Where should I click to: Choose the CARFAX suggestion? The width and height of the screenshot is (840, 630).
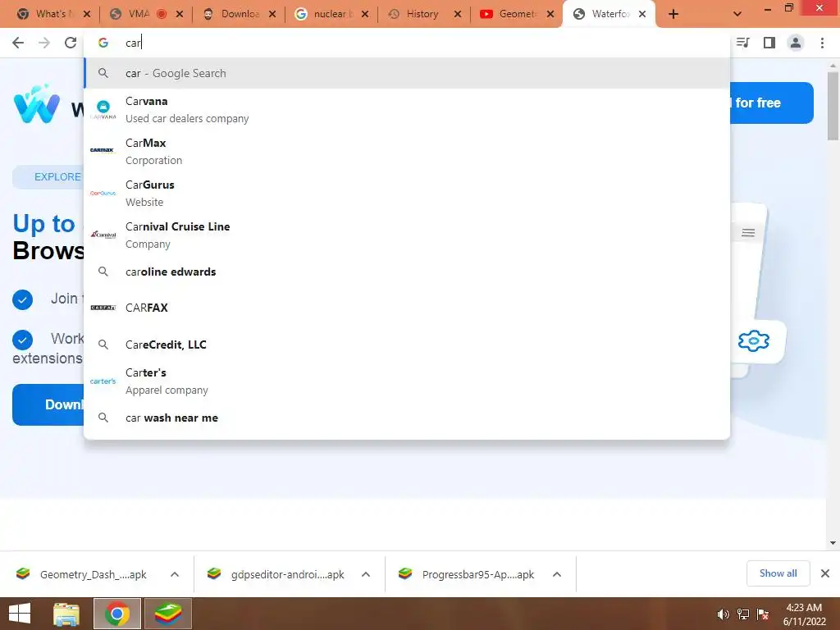407,308
